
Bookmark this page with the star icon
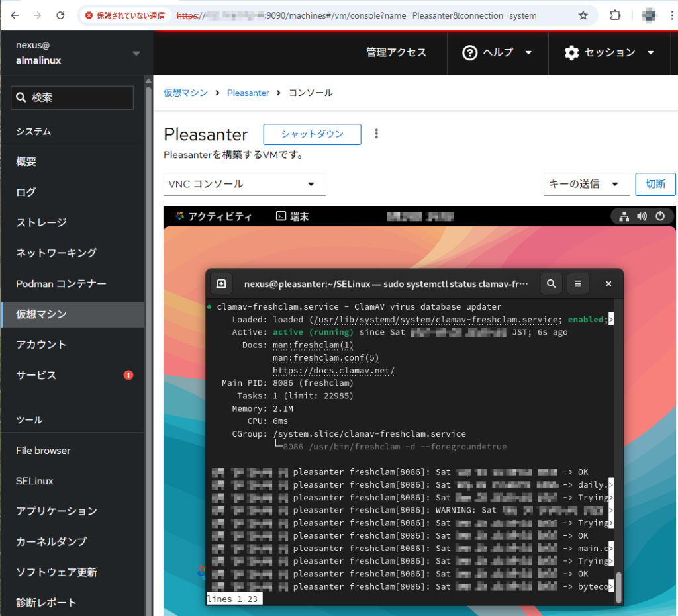[583, 15]
